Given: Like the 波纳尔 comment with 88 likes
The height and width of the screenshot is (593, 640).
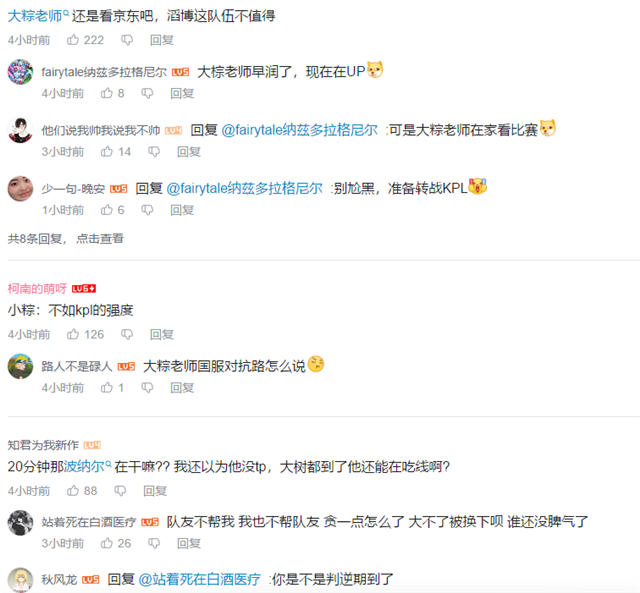Looking at the screenshot, I should (x=73, y=490).
